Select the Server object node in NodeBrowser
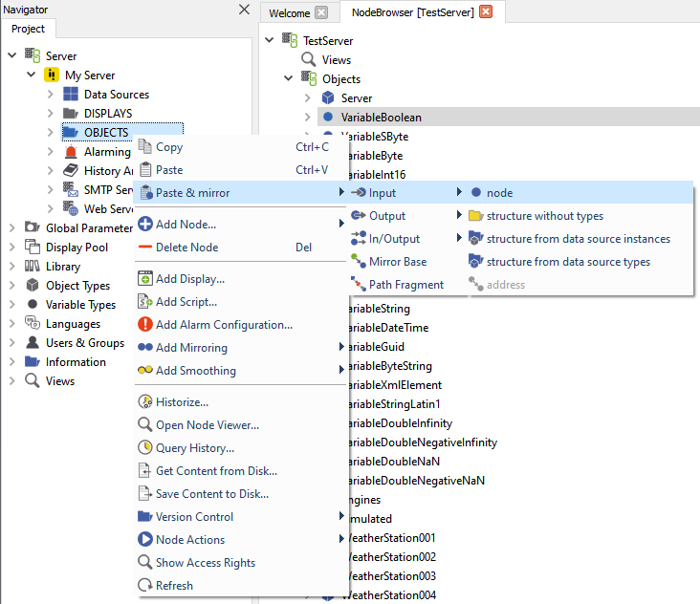Screen dimensions: 700x604 (357, 97)
